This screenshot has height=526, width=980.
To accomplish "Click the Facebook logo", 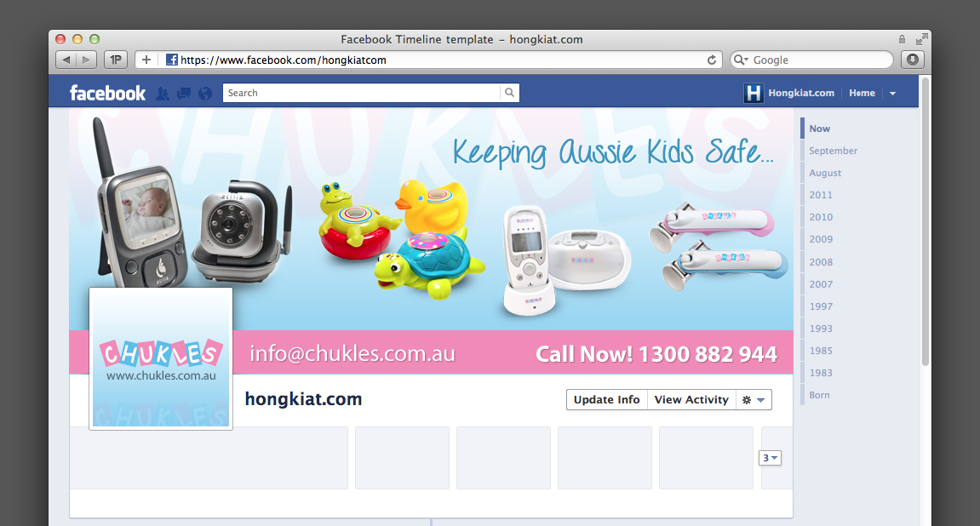I will [x=107, y=93].
